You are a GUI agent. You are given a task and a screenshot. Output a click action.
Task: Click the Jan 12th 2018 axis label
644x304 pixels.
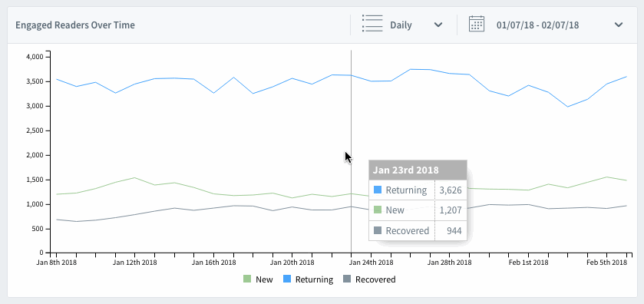click(x=135, y=262)
